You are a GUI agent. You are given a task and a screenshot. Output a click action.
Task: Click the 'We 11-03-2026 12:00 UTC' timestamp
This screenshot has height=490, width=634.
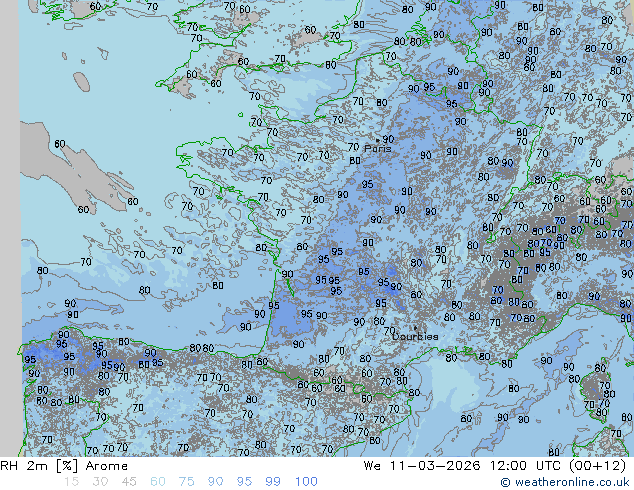tap(463, 466)
